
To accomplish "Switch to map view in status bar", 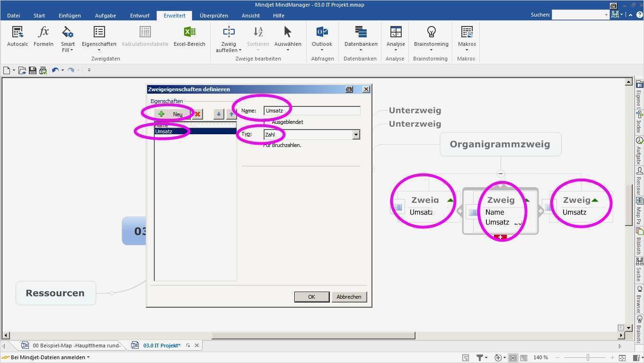I will pyautogui.click(x=512, y=358).
